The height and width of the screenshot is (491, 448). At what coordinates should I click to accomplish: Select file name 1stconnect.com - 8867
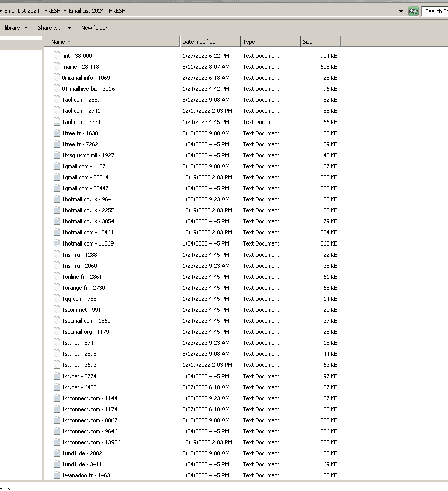coord(89,420)
